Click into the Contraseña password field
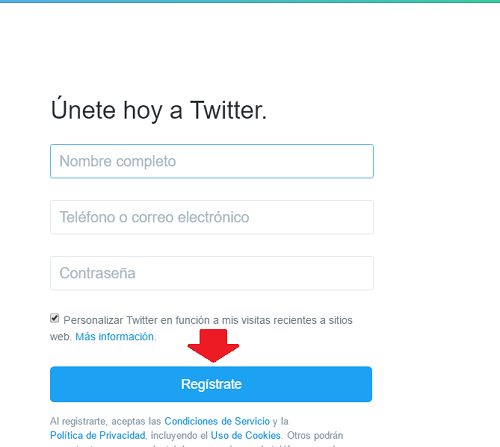The height and width of the screenshot is (447, 500). coord(212,273)
